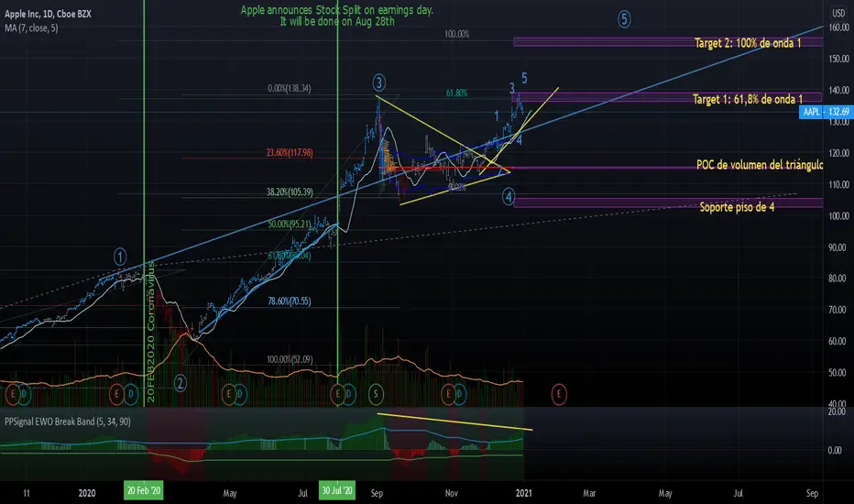Click the 0.00%(138.34) Fibonacci label

(x=290, y=88)
